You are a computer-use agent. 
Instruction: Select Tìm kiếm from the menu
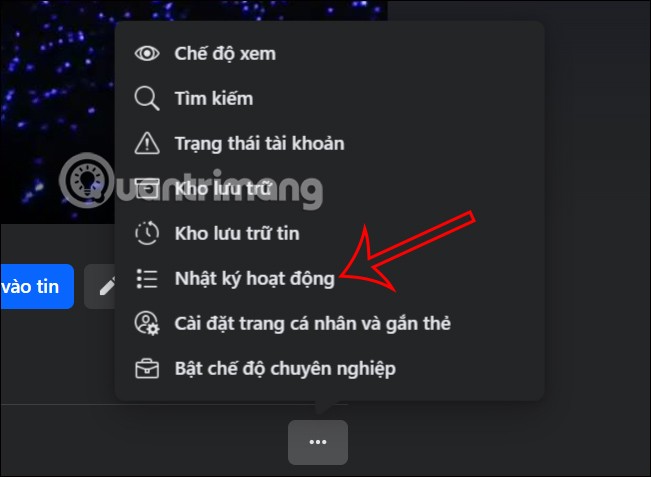329,99
